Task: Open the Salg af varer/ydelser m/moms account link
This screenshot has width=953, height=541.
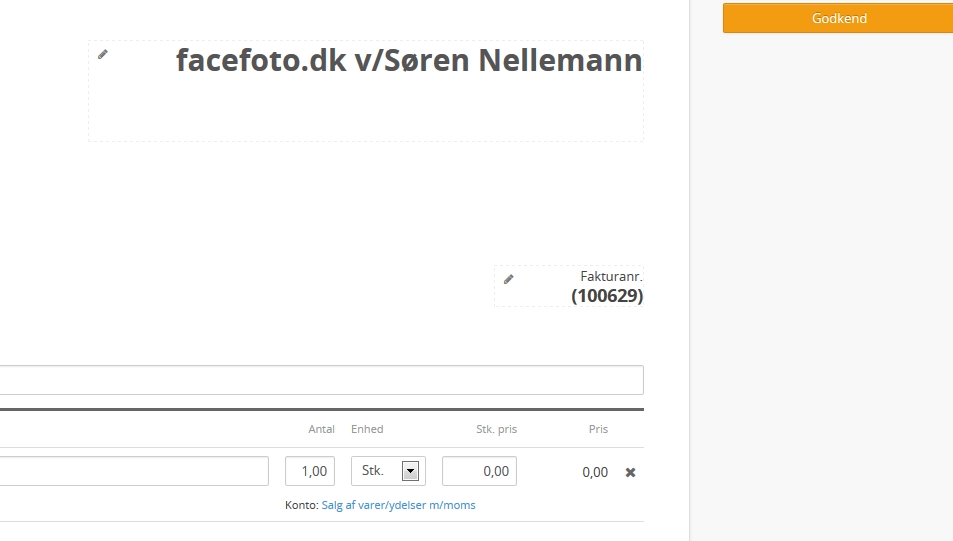Action: [398, 505]
